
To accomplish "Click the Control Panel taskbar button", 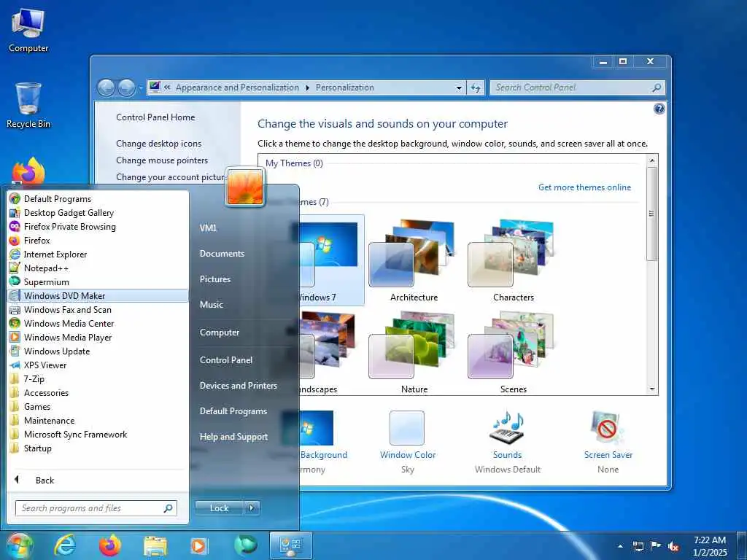I will 290,545.
